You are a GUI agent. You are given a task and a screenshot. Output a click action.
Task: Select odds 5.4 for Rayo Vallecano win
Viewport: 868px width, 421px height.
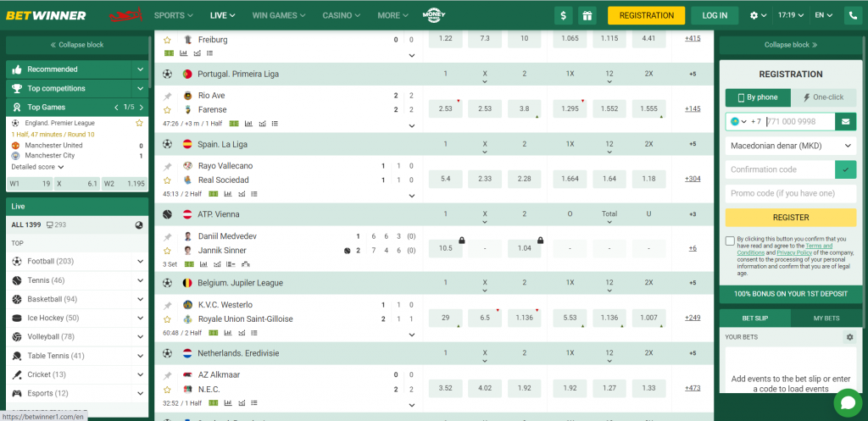(446, 179)
